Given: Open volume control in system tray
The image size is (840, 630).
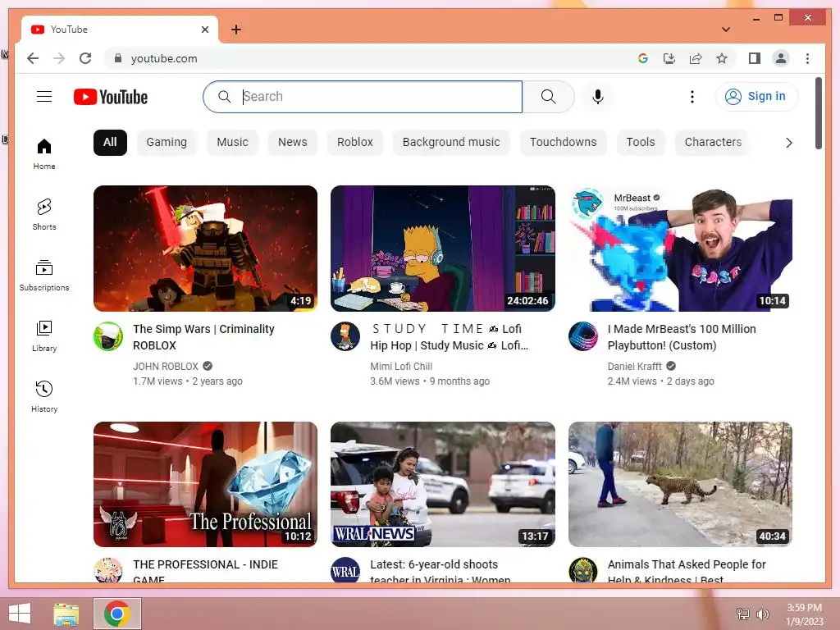Looking at the screenshot, I should tap(762, 614).
